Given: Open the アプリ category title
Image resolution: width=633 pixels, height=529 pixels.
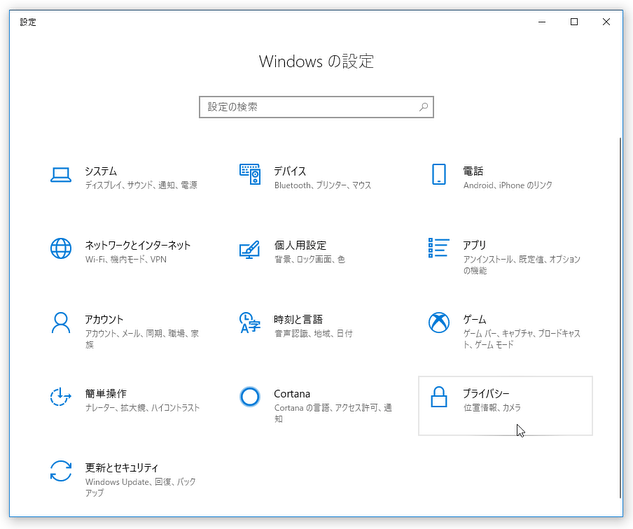Looking at the screenshot, I should coord(474,245).
